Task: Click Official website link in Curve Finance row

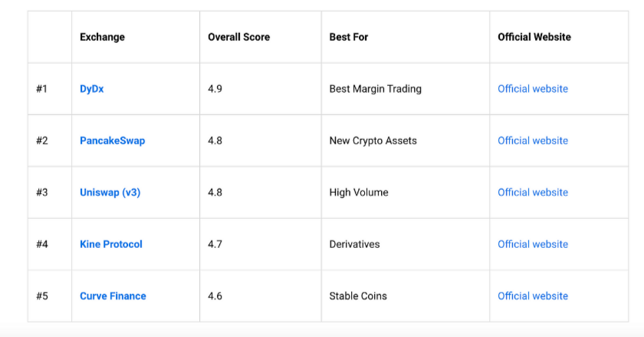Action: (533, 296)
